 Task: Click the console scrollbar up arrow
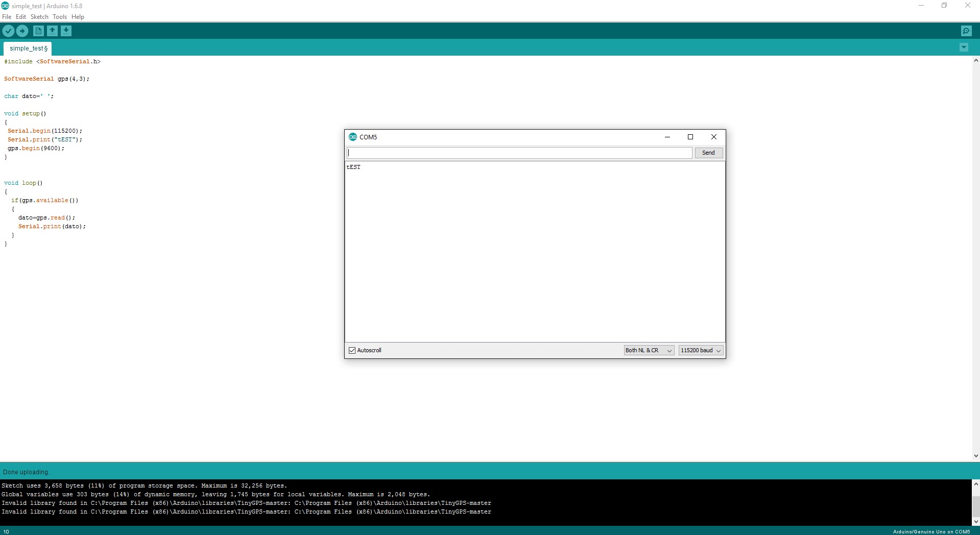coord(976,484)
